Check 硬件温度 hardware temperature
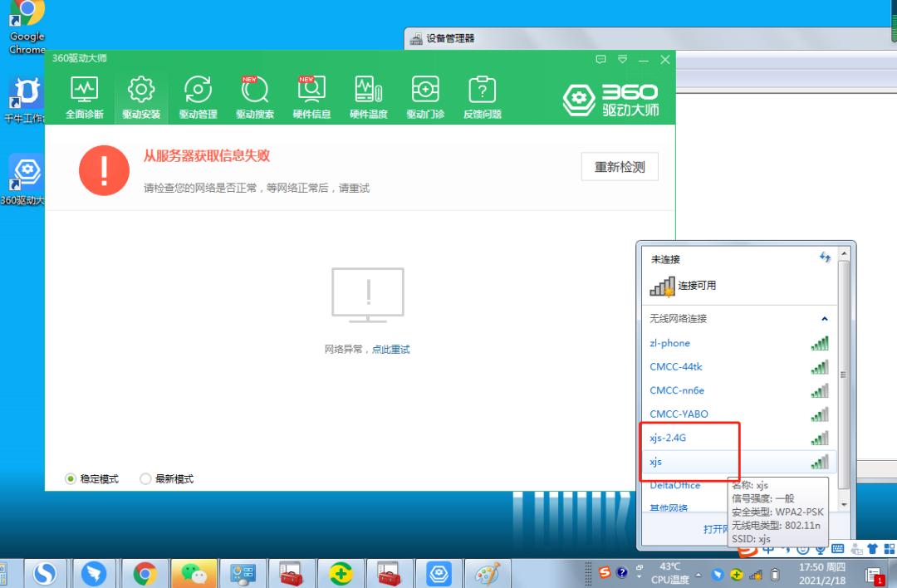 [x=368, y=95]
